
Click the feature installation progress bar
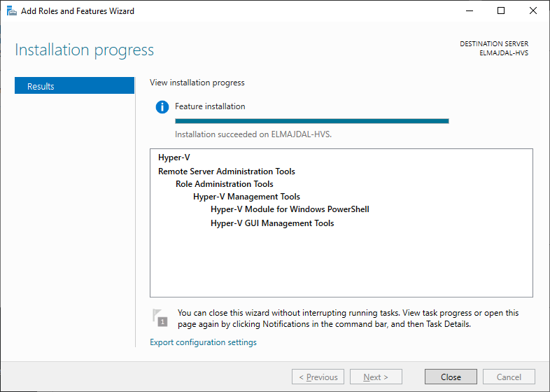pos(311,121)
